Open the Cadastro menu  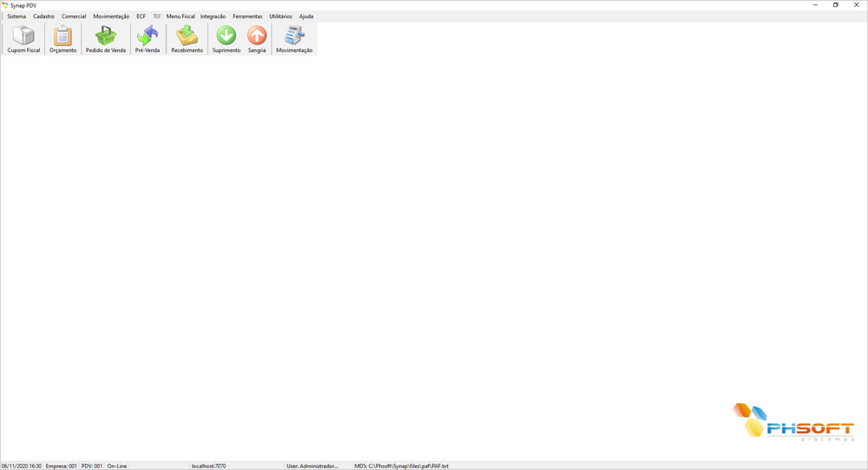pos(43,16)
